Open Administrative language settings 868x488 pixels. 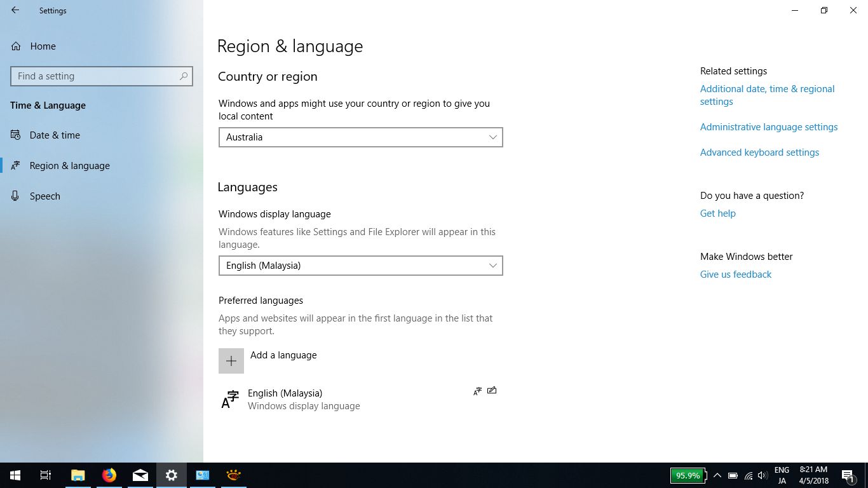(x=769, y=126)
